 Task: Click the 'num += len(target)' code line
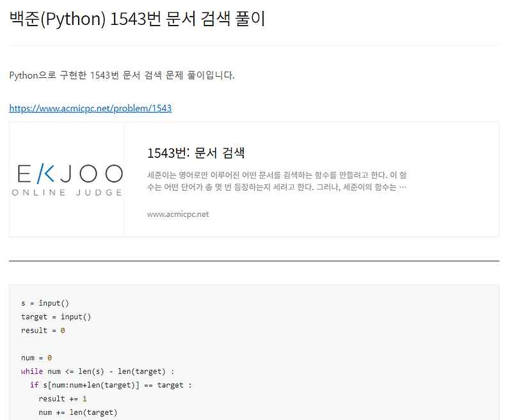[x=70, y=412]
